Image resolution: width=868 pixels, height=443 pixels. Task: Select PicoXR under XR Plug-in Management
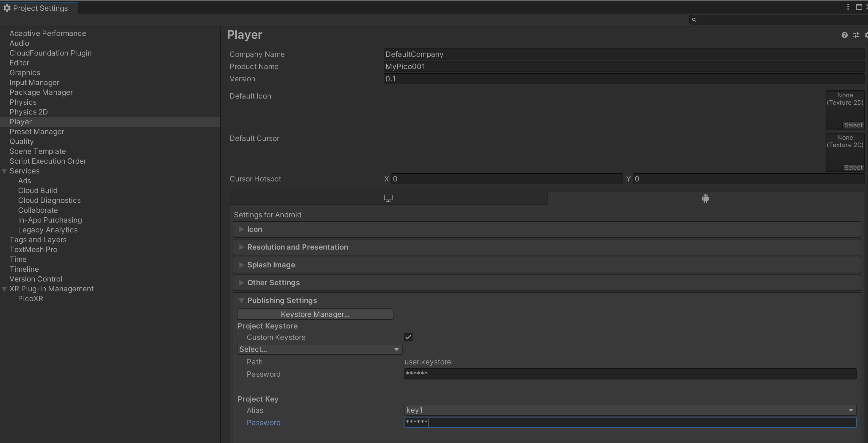pyautogui.click(x=30, y=299)
